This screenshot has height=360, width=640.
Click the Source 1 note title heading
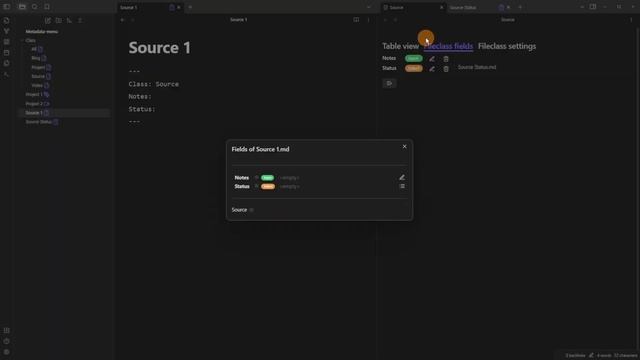click(160, 48)
